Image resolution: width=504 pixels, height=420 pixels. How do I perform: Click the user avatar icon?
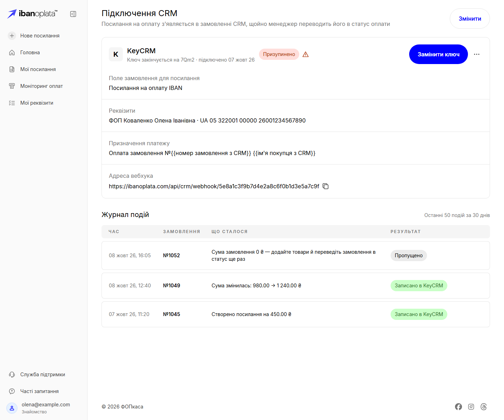click(12, 408)
